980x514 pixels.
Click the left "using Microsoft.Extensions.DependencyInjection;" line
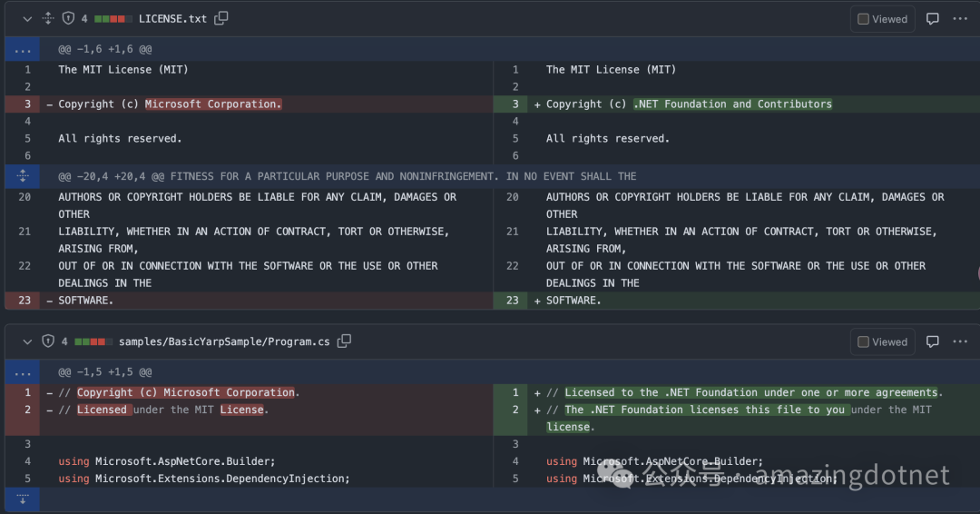click(x=204, y=479)
